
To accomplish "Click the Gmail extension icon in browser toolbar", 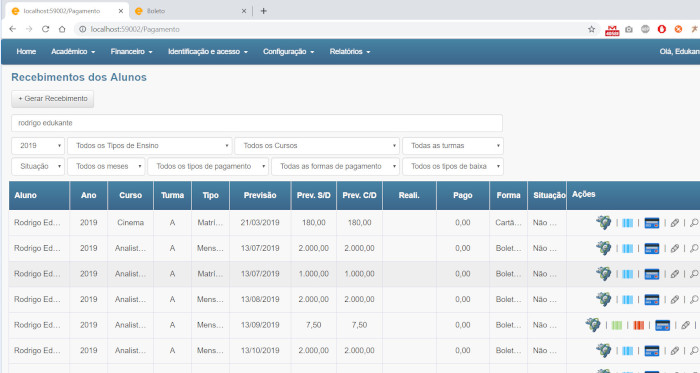I will pos(612,30).
